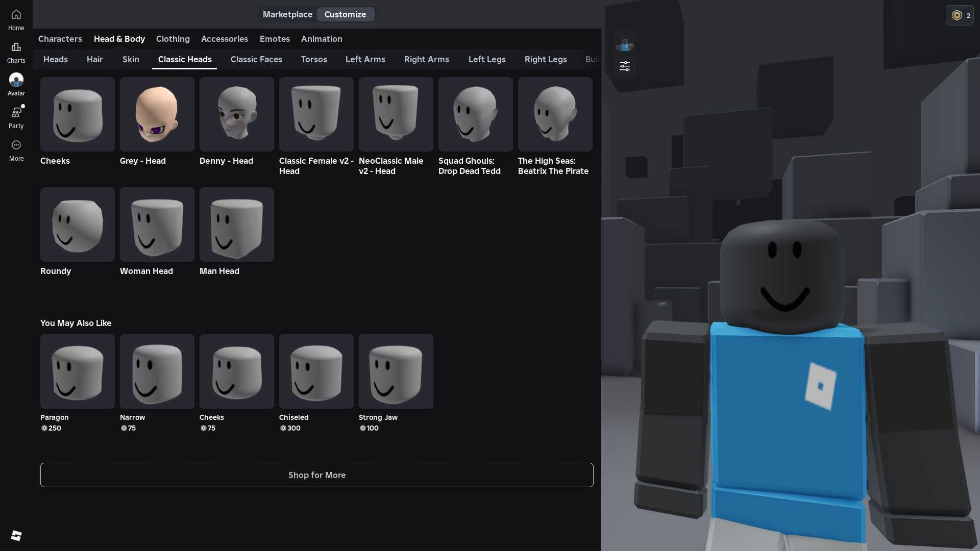Click the Grey - Head label
The width and height of the screenshot is (980, 551).
(x=143, y=161)
